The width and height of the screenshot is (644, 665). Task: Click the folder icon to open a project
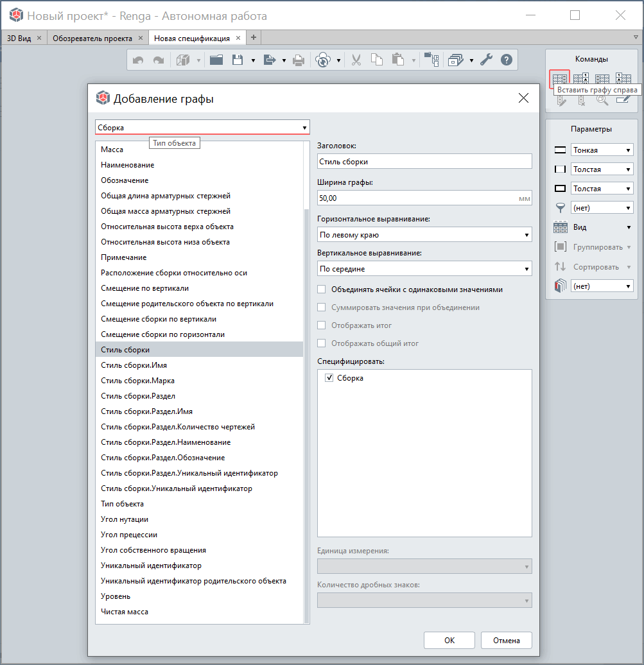click(x=216, y=60)
